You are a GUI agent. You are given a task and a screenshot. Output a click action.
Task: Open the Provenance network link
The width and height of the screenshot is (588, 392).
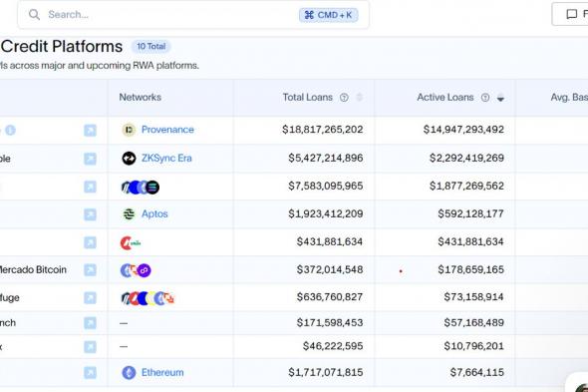pos(167,130)
